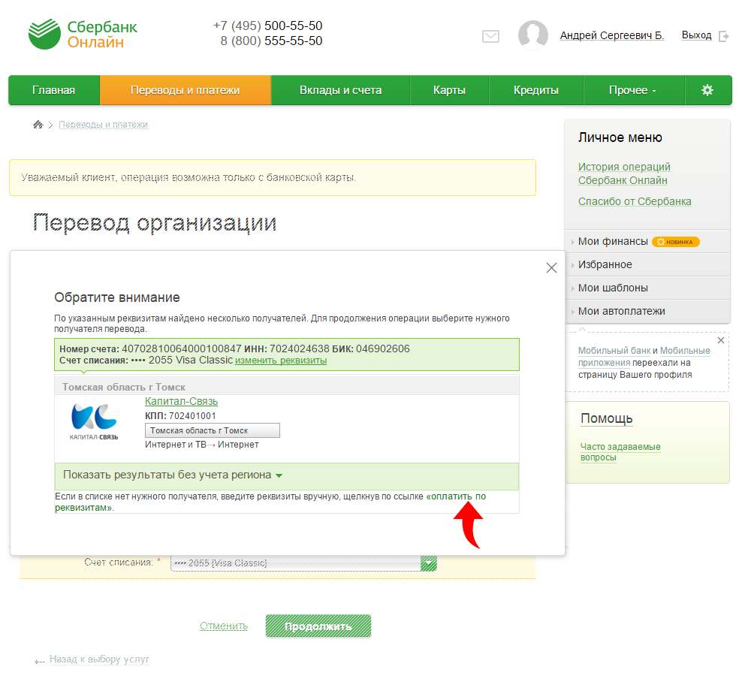This screenshot has width=742, height=700.
Task: Click the phone number +7 (495) 500-55-50
Action: coord(268,26)
